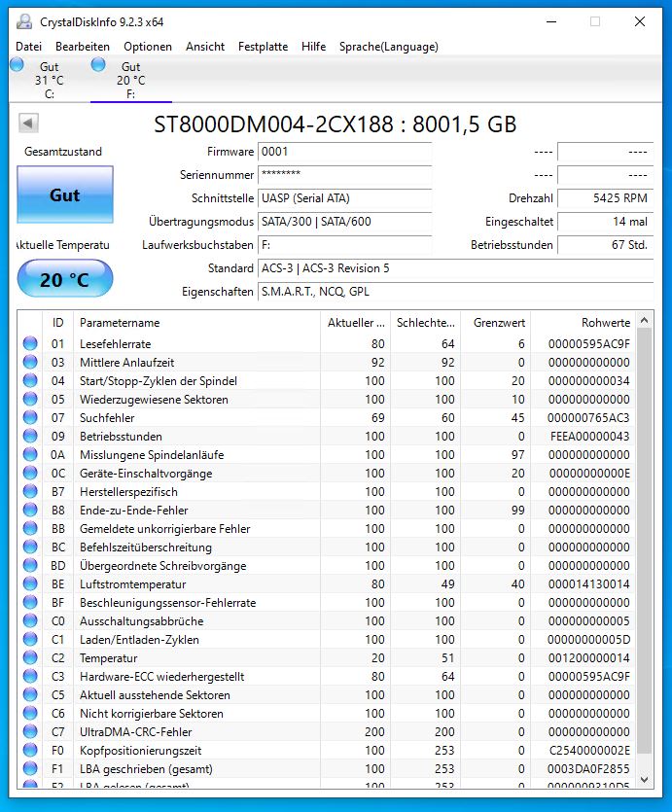The image size is (672, 812).
Task: Click the masked Seriennummer field
Action: pos(345,174)
